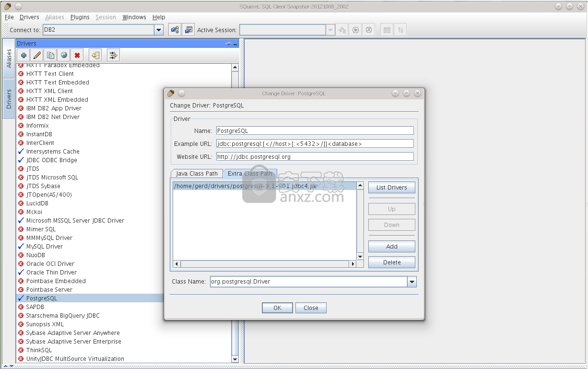Screen dimensions: 588x369
Task: Click the class path list horizontal scrollbar
Action: coord(265,264)
